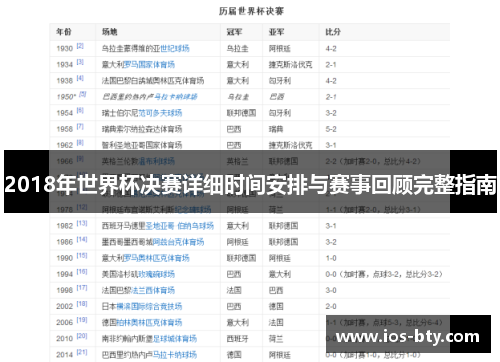Select champion 乌拉圭 in the 1930 row
500x362 pixels.
tap(238, 49)
